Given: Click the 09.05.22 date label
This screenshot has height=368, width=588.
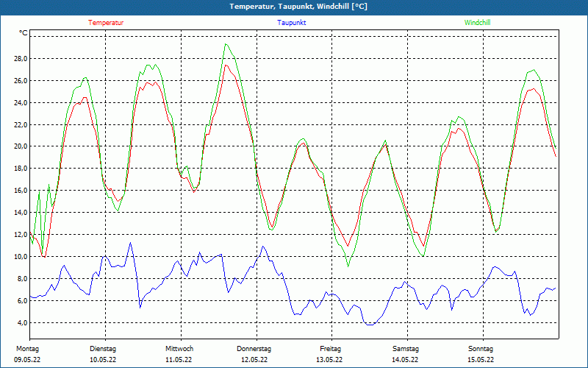Looking at the screenshot, I should [27, 360].
